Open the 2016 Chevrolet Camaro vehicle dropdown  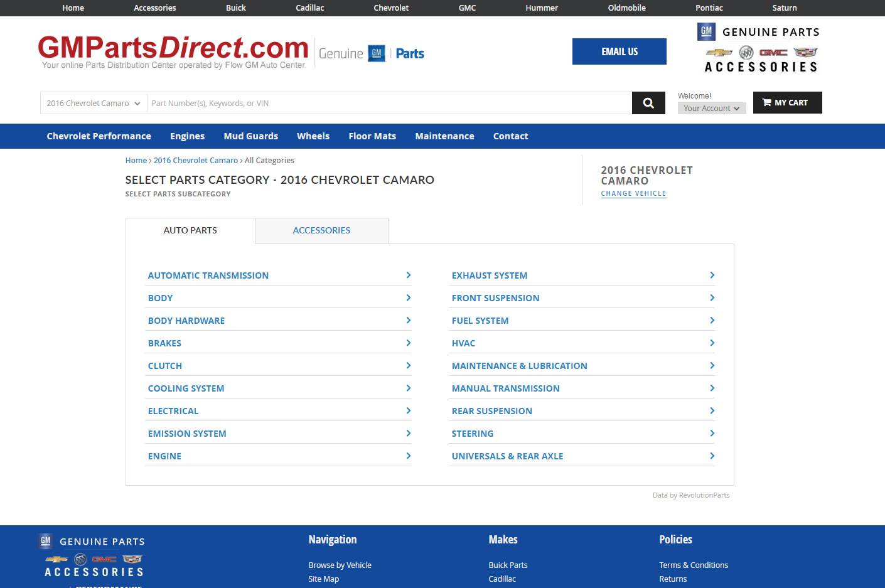click(x=94, y=104)
